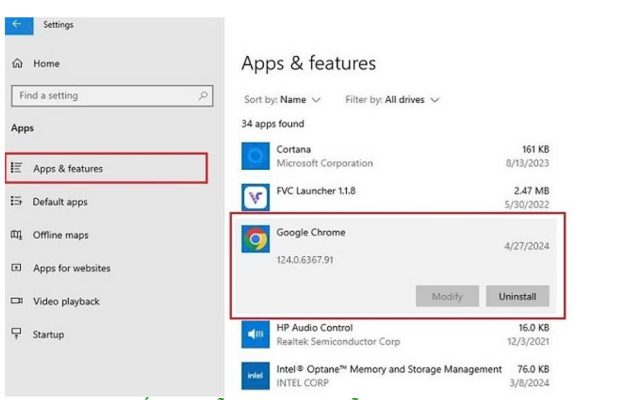Go to Default apps section

click(x=60, y=202)
